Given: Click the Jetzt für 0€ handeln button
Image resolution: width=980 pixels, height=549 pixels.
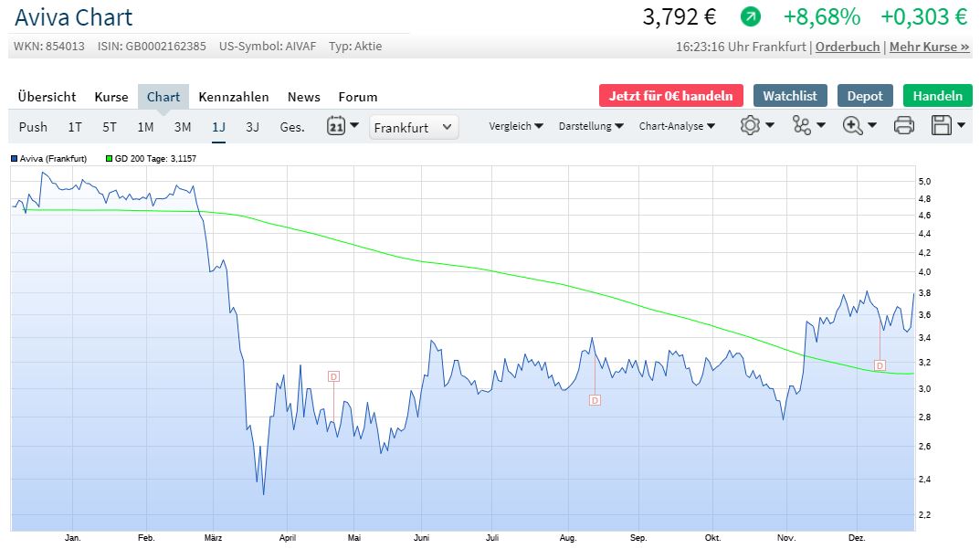Looking at the screenshot, I should tap(671, 96).
